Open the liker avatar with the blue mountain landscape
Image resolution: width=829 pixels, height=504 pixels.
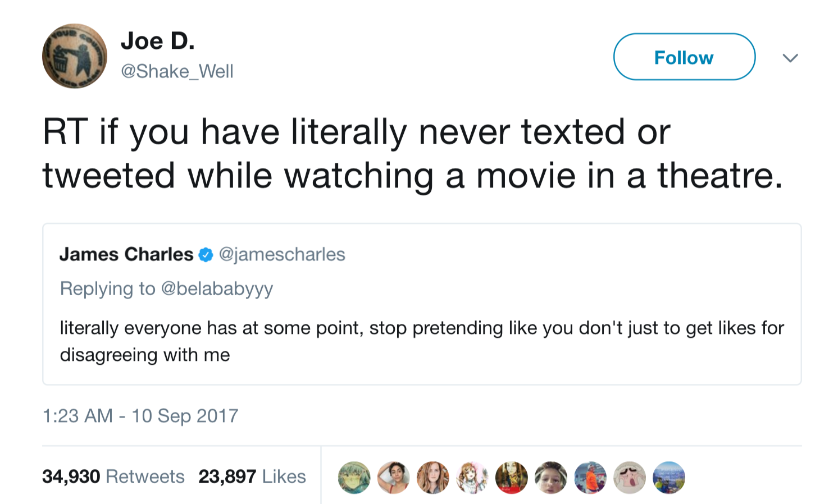click(669, 478)
